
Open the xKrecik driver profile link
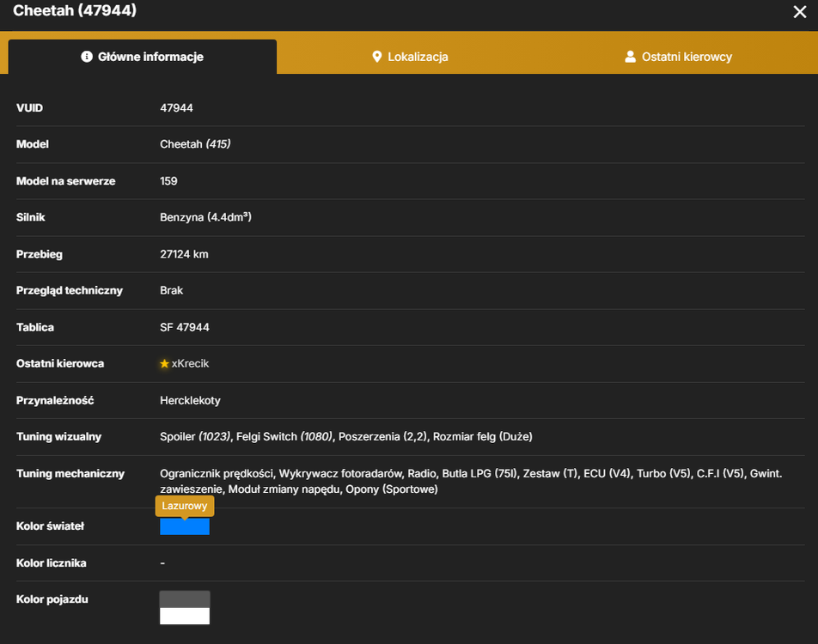pyautogui.click(x=190, y=363)
